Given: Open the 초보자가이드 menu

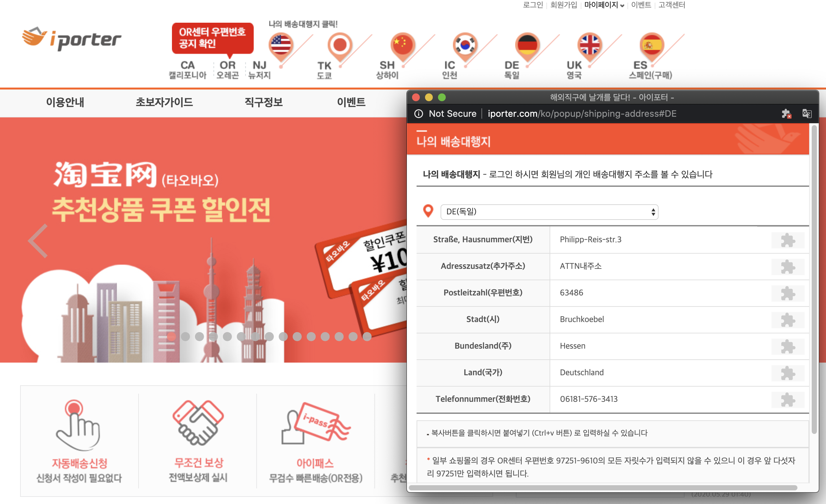Looking at the screenshot, I should point(164,102).
